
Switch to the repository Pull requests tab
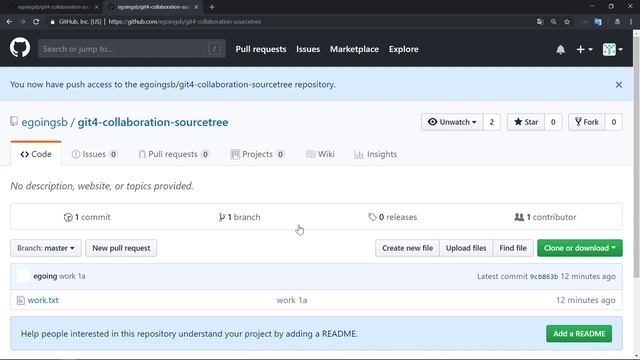click(x=174, y=154)
